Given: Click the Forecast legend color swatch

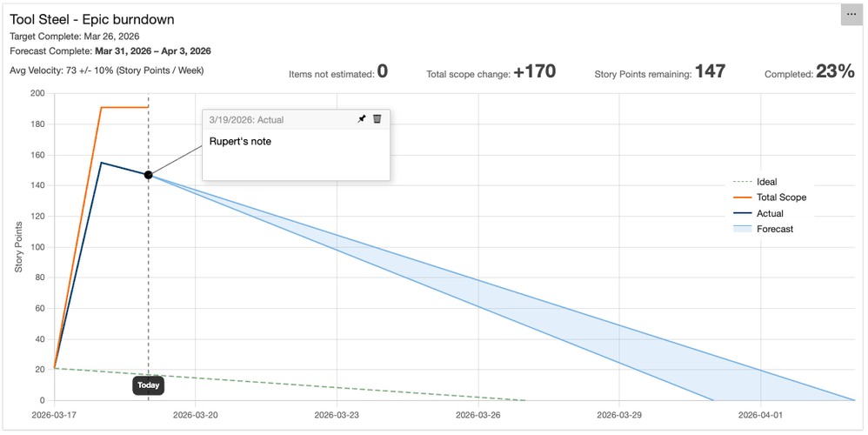Looking at the screenshot, I should [x=742, y=229].
